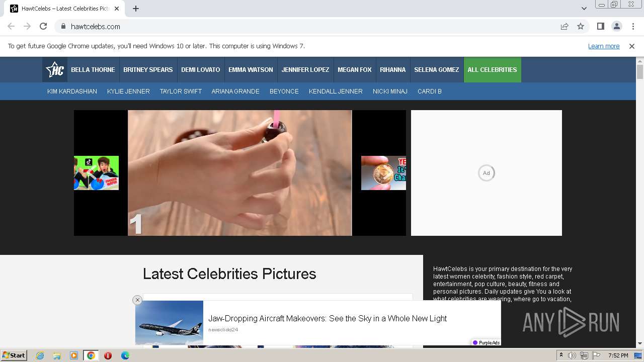Open Opera browser from taskbar

click(108, 355)
